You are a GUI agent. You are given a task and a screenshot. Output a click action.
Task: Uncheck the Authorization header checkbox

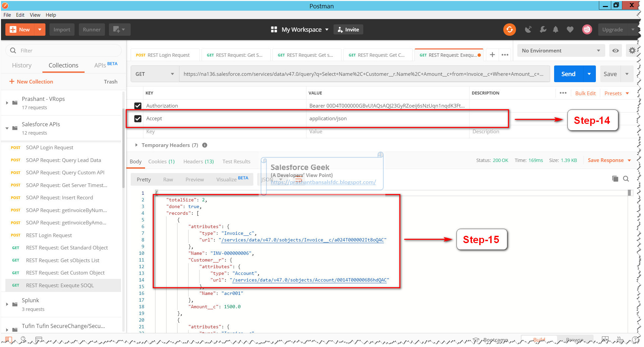coord(138,106)
